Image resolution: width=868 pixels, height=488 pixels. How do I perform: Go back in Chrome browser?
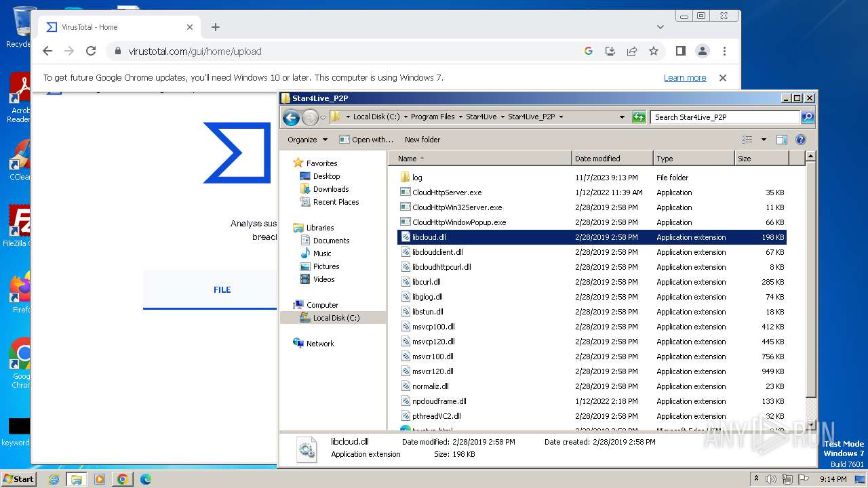coord(47,51)
